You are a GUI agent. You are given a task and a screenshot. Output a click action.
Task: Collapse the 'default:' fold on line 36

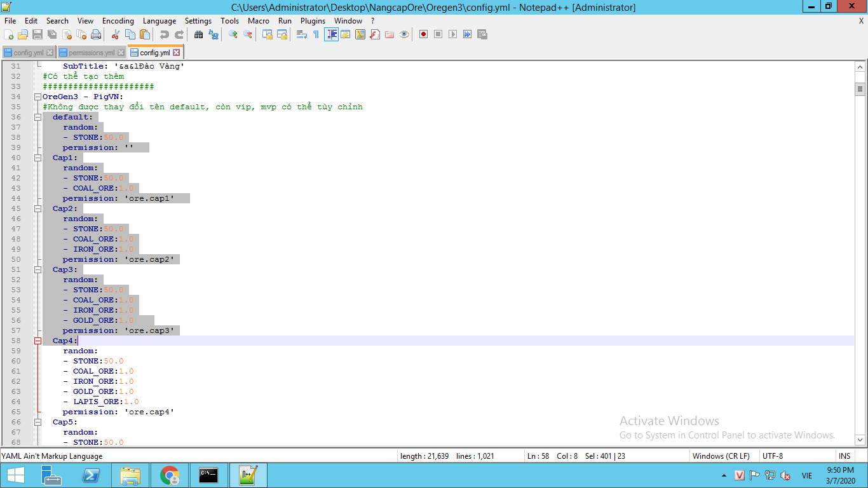(x=37, y=117)
